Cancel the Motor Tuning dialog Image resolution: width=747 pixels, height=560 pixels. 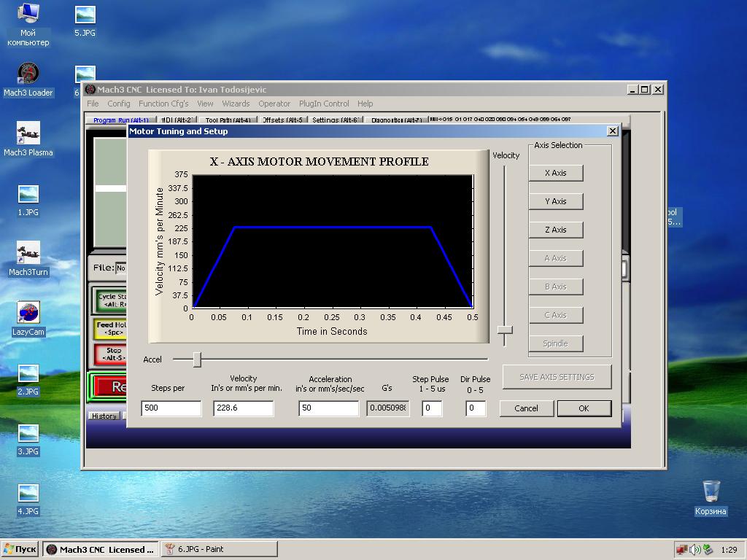(526, 408)
